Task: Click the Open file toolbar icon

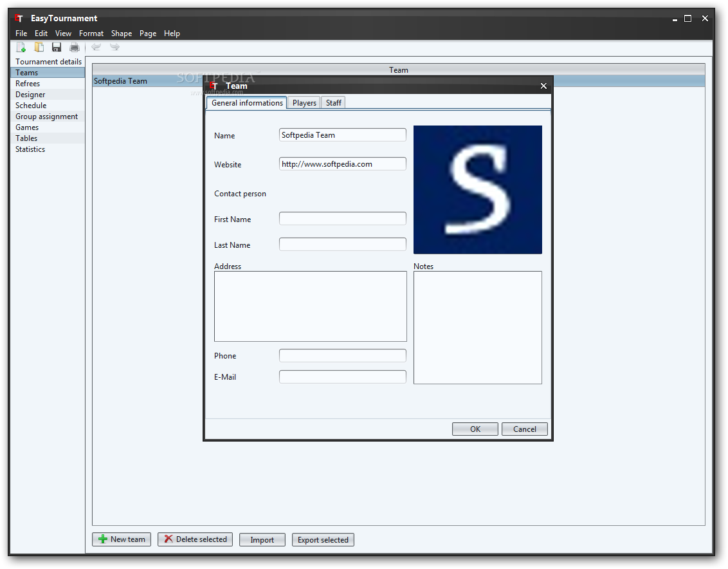Action: [x=39, y=47]
